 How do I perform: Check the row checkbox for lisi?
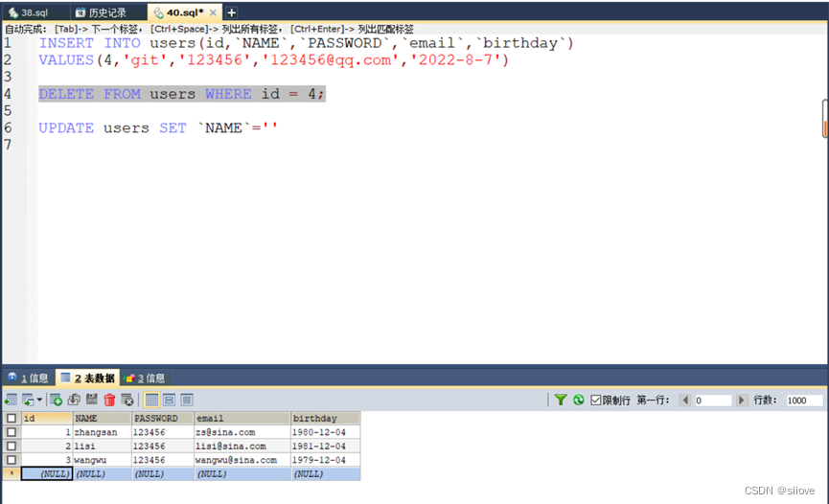coord(12,446)
